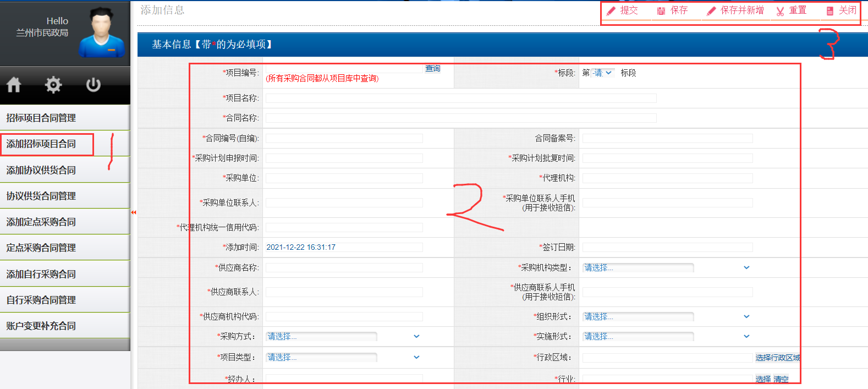This screenshot has height=389, width=868.
Task: Focus the 采购计划批复时间 field
Action: 667,158
